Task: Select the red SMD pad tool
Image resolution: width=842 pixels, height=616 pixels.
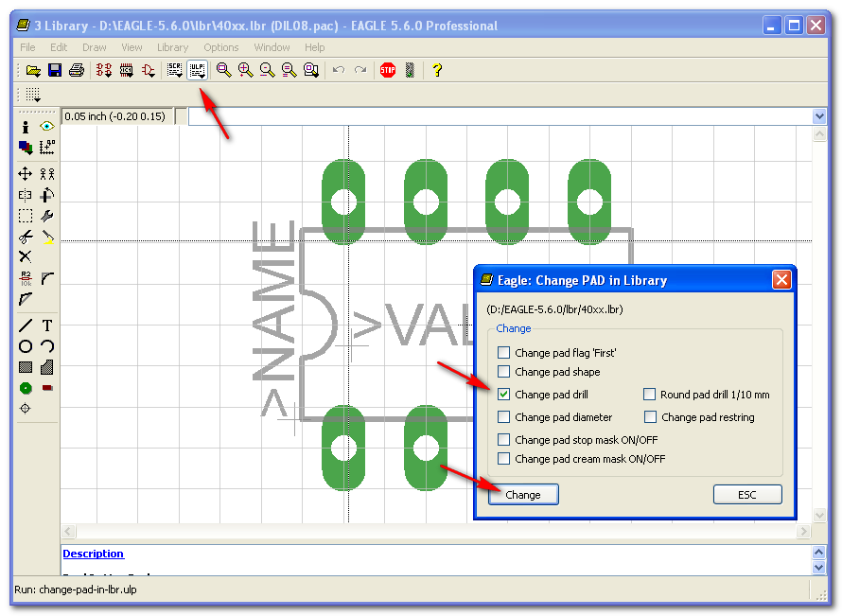Action: click(x=47, y=388)
